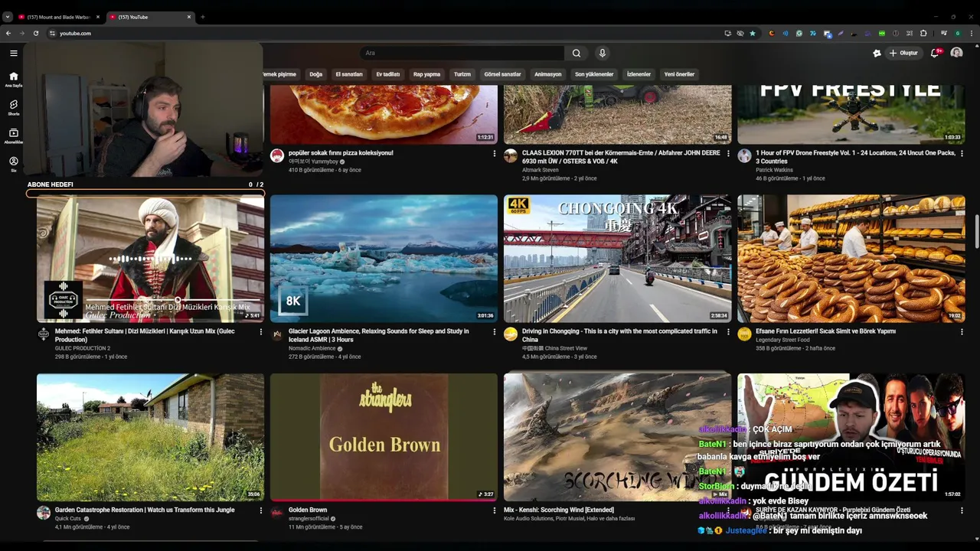The image size is (980, 551).
Task: Go back in browser history
Action: click(x=8, y=33)
